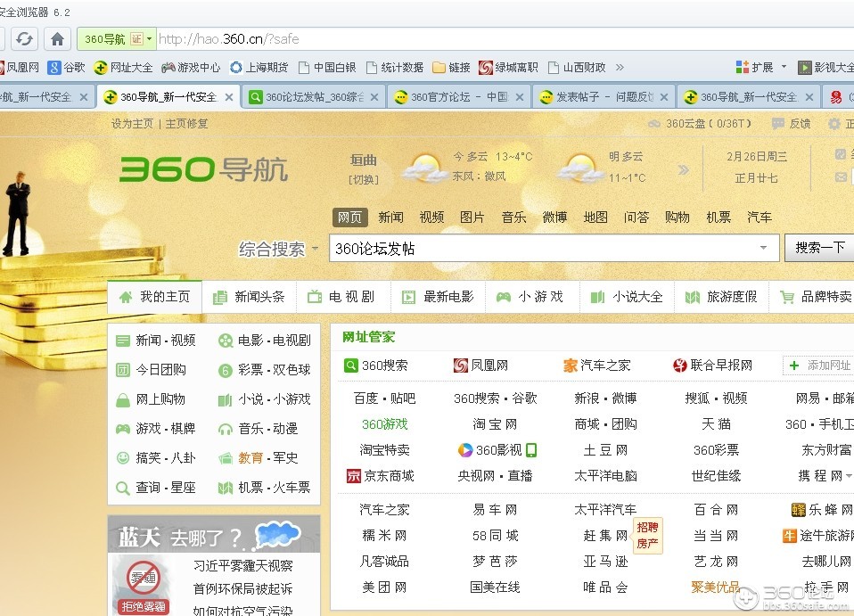
Task: Open 旅游度假 category with map icon
Action: coord(721,297)
